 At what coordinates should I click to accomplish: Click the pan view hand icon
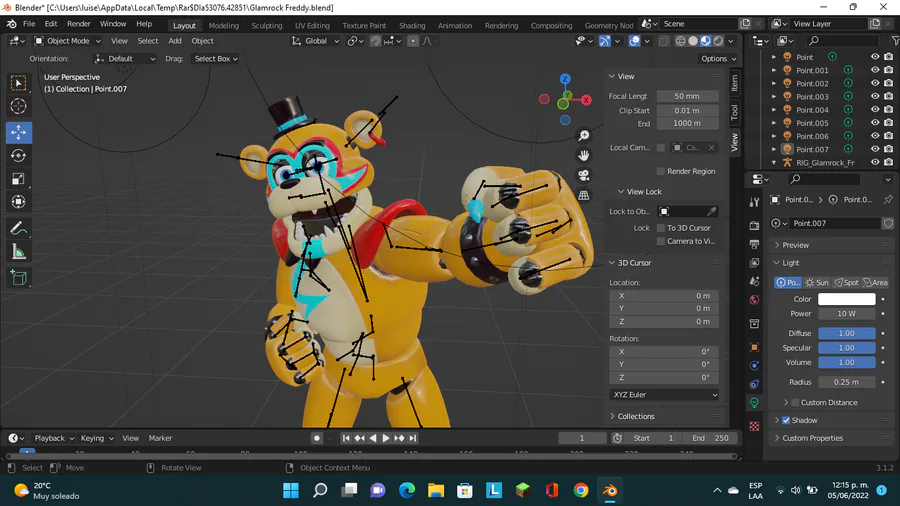point(584,155)
